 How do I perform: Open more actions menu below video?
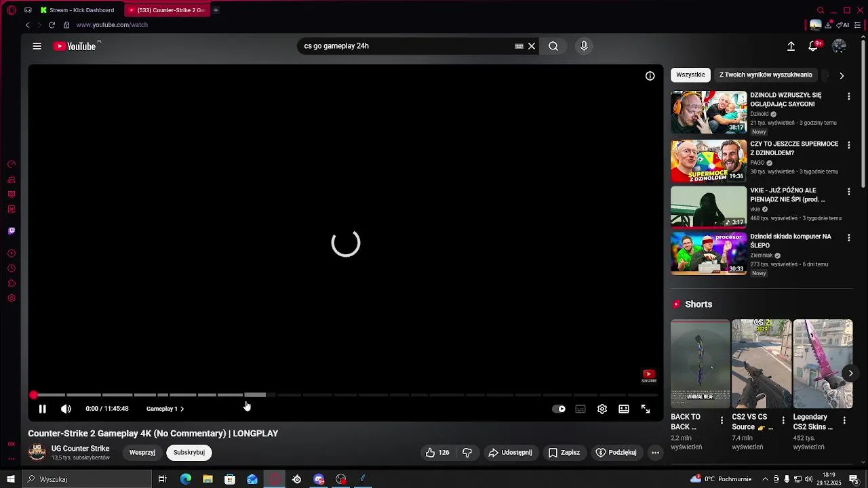click(x=655, y=452)
